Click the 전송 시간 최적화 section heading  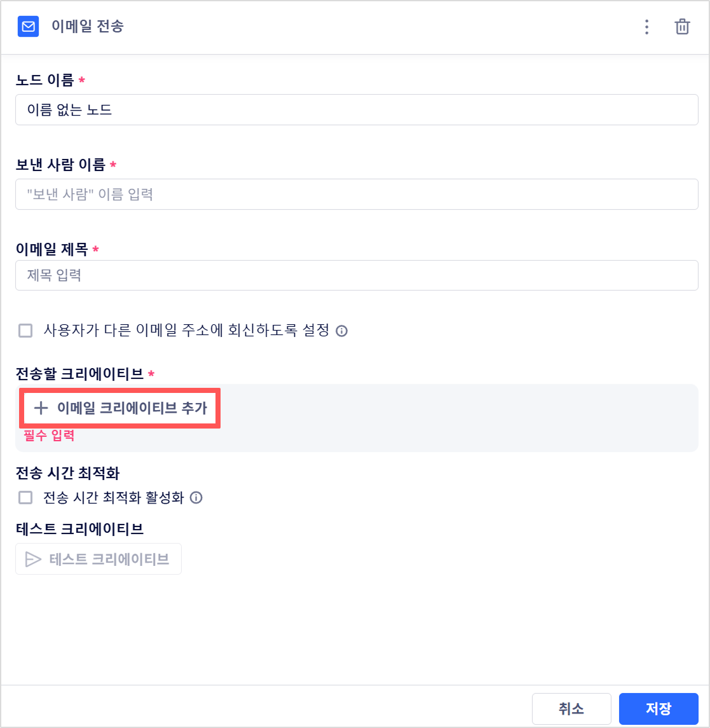tap(68, 473)
